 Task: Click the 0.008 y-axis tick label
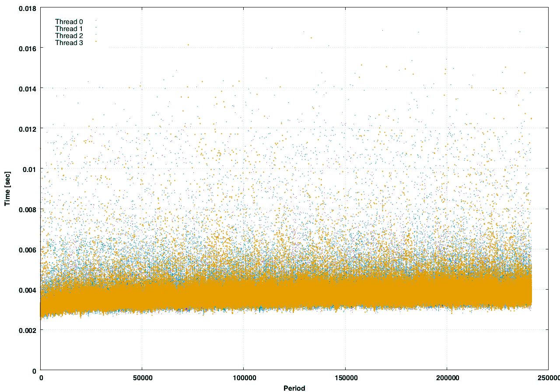click(28, 209)
